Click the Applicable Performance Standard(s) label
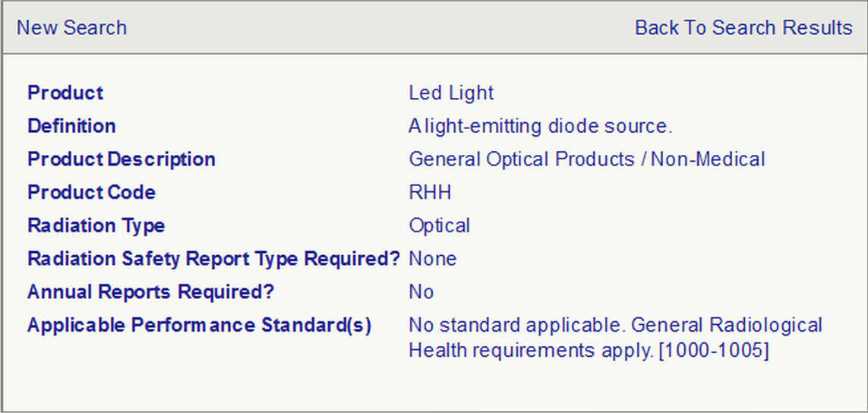Image resolution: width=868 pixels, height=413 pixels. point(199,326)
